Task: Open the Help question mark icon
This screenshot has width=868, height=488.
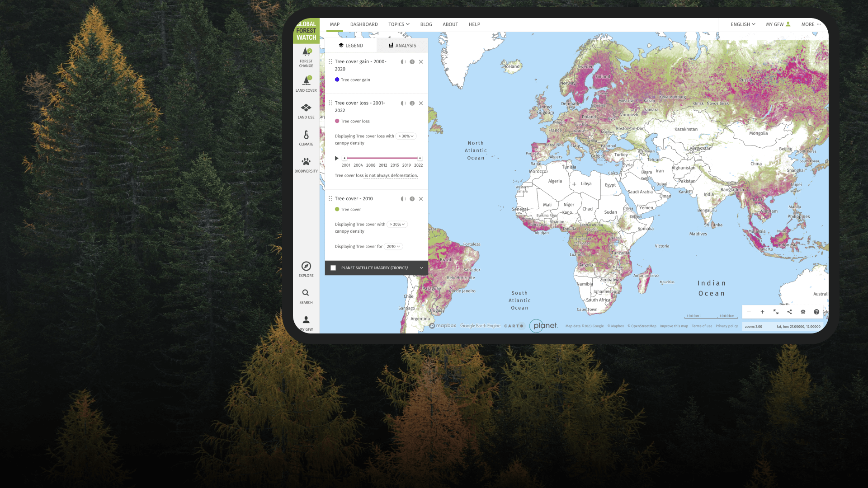Action: [x=817, y=312]
